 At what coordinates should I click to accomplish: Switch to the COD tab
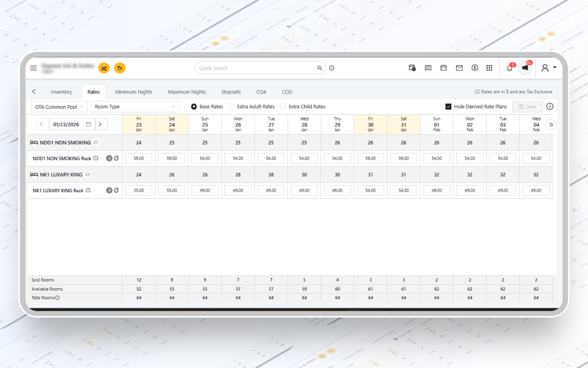click(287, 91)
